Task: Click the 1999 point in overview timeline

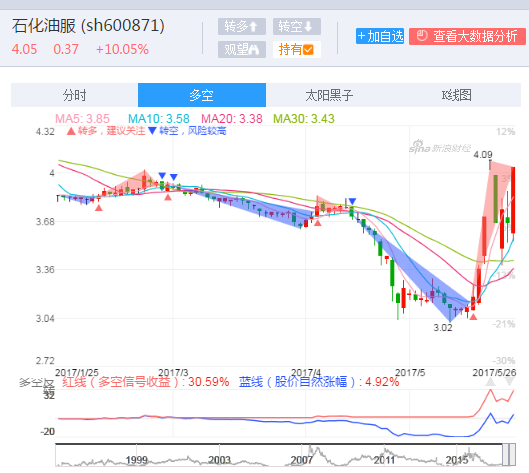Action: click(x=137, y=460)
